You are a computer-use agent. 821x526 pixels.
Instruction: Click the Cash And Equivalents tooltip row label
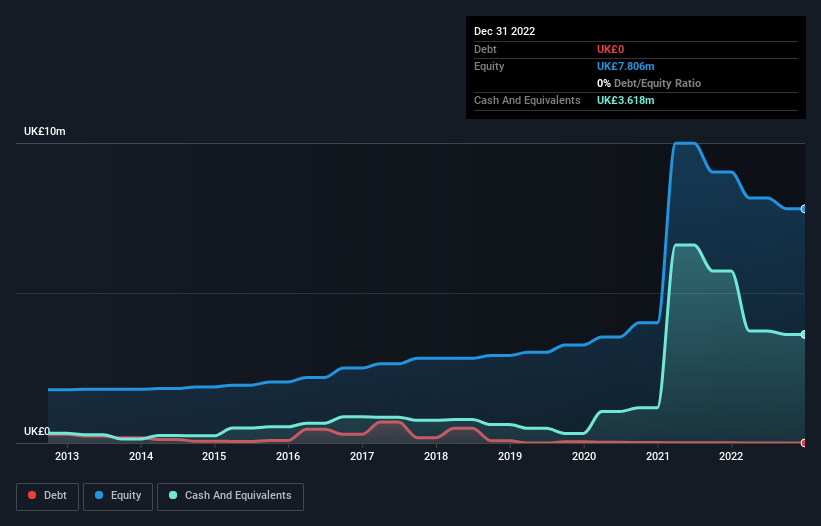point(527,100)
